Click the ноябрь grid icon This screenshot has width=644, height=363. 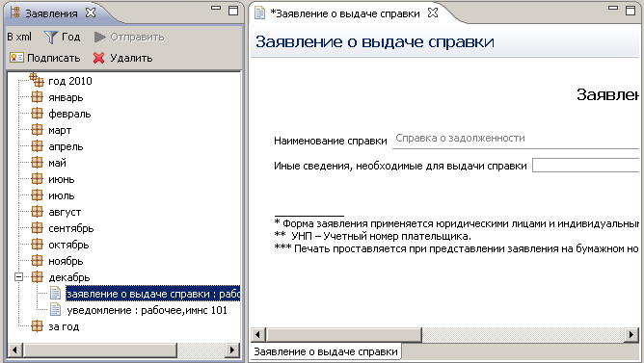pyautogui.click(x=37, y=261)
